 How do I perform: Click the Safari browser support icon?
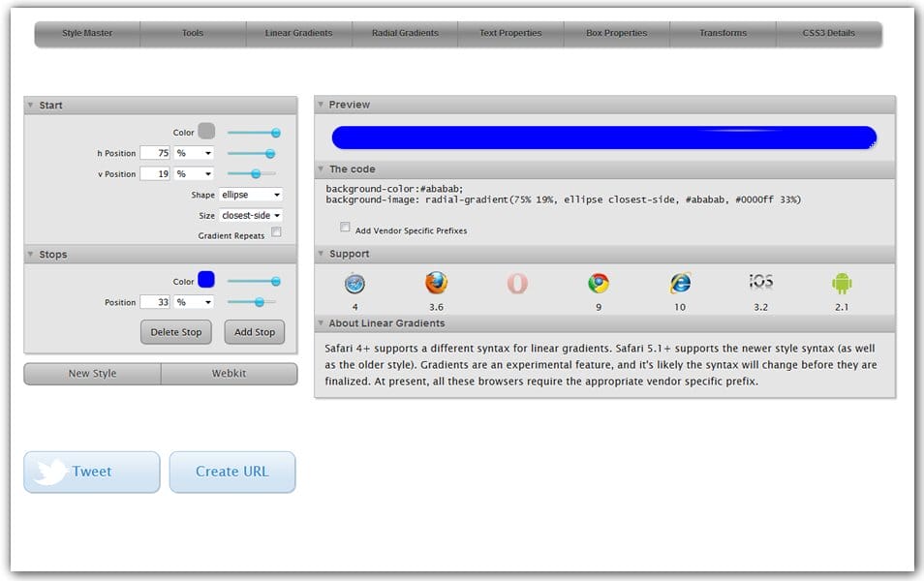click(x=354, y=284)
